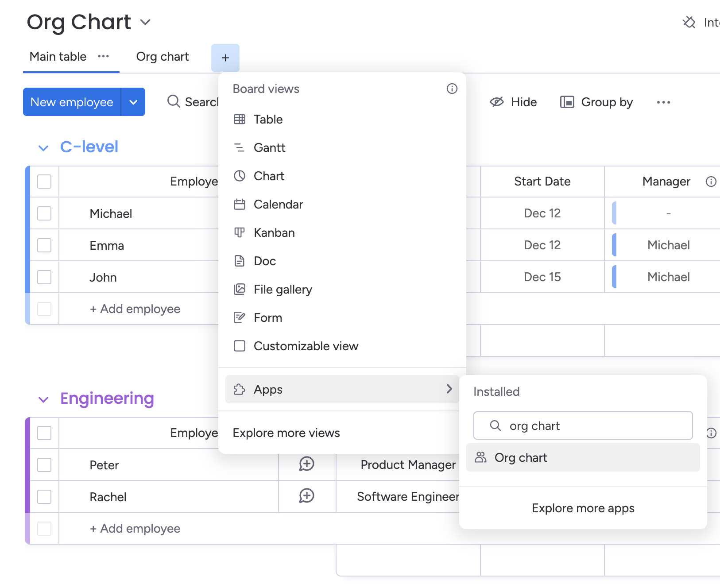Screen dimensions: 720x588
Task: Click Explore more apps
Action: click(583, 508)
